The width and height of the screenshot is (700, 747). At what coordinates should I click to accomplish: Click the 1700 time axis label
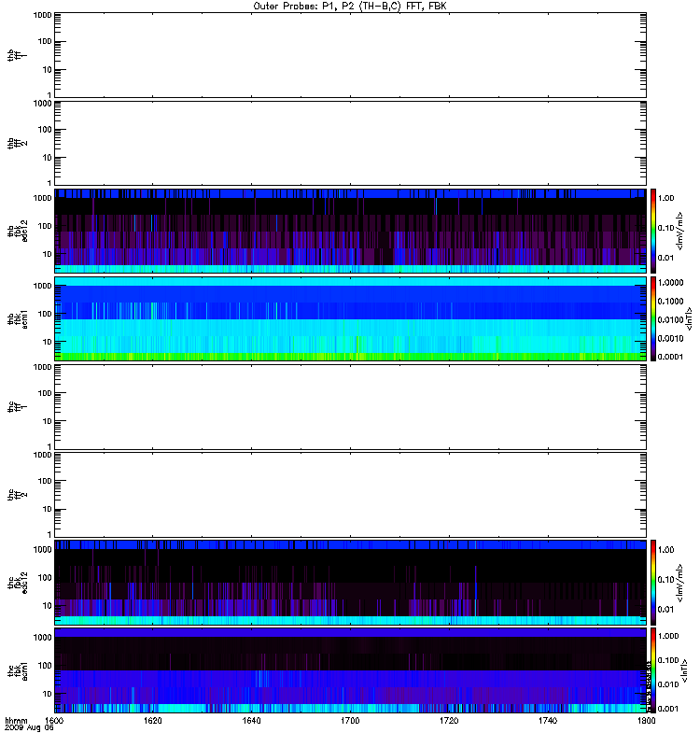[350, 720]
